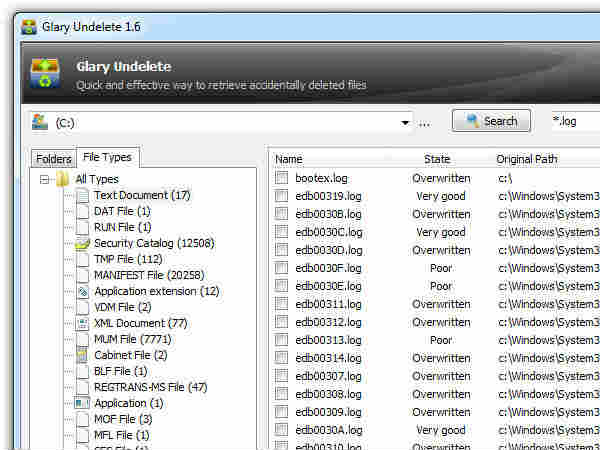The width and height of the screenshot is (600, 450).
Task: Select TMP File (112) tree entry
Action: (128, 259)
